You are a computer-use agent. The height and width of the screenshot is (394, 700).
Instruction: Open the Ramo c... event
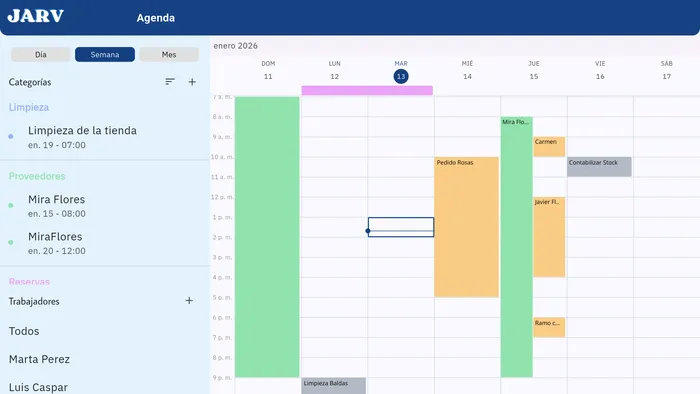[x=549, y=327]
